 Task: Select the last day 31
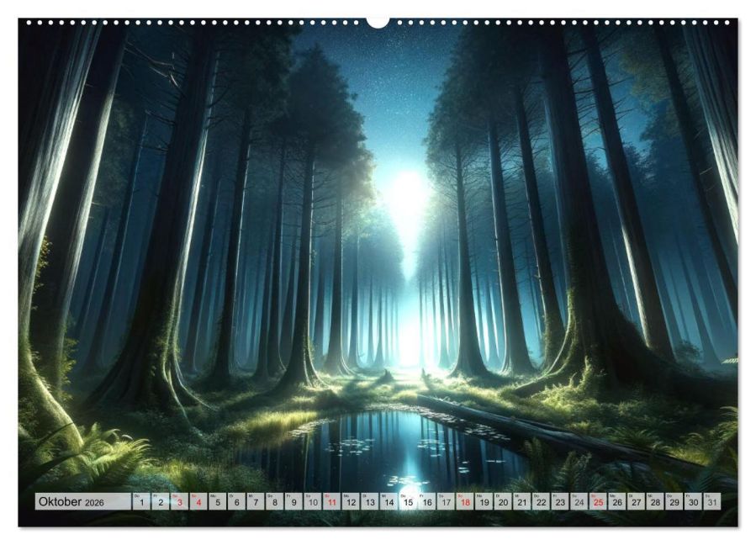click(712, 501)
